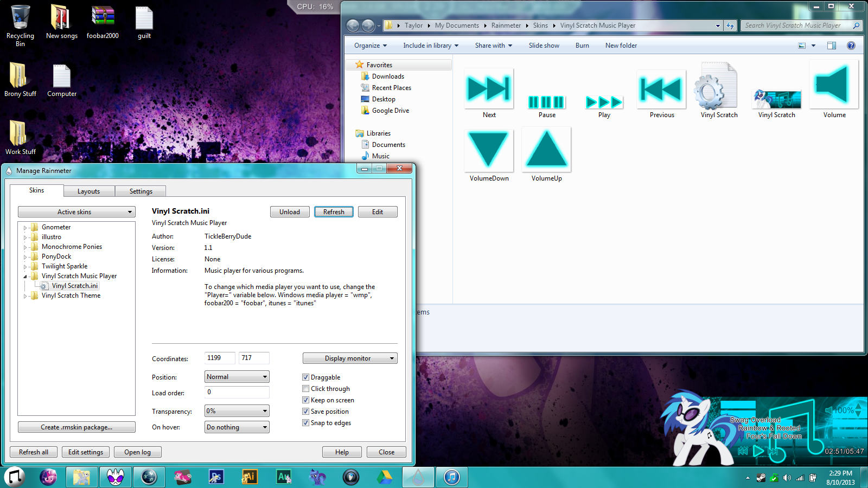868x488 pixels.
Task: Open Google Drive taskbar icon
Action: tap(385, 477)
